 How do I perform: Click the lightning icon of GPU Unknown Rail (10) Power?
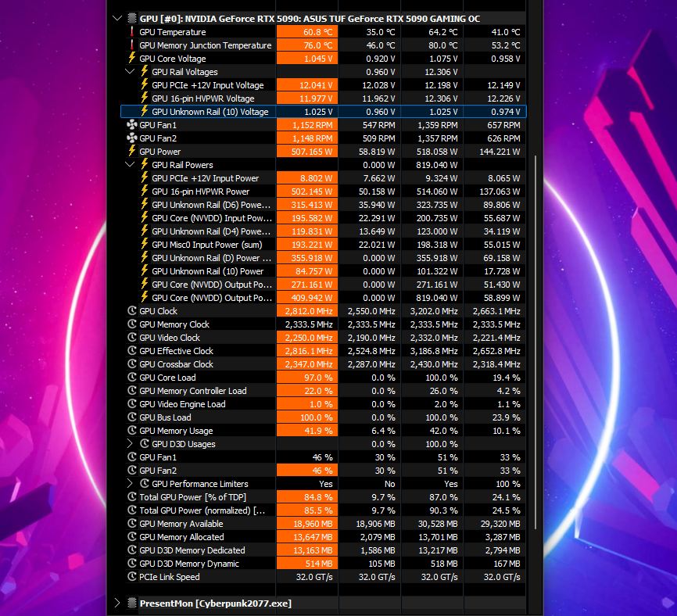[x=145, y=271]
